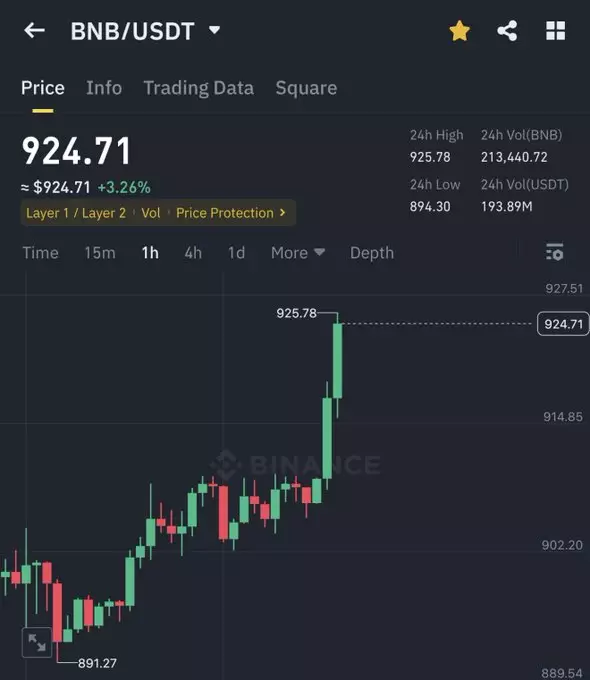Open the four-square grid menu icon
Viewport: 590px width, 680px height.
coord(555,31)
